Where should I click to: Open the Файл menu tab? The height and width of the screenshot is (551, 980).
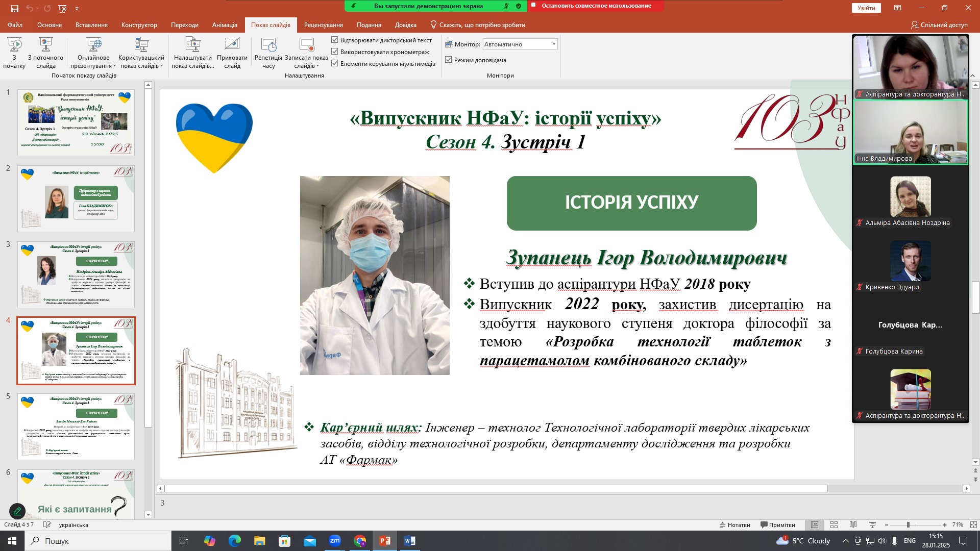point(15,25)
